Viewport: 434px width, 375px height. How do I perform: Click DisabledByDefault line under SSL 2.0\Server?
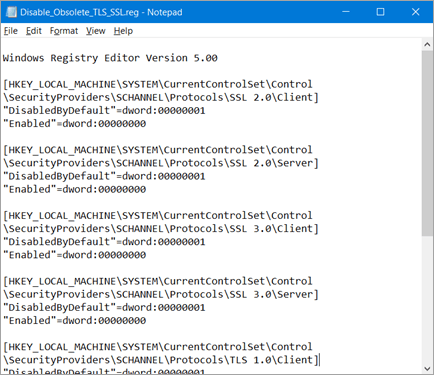(x=104, y=176)
